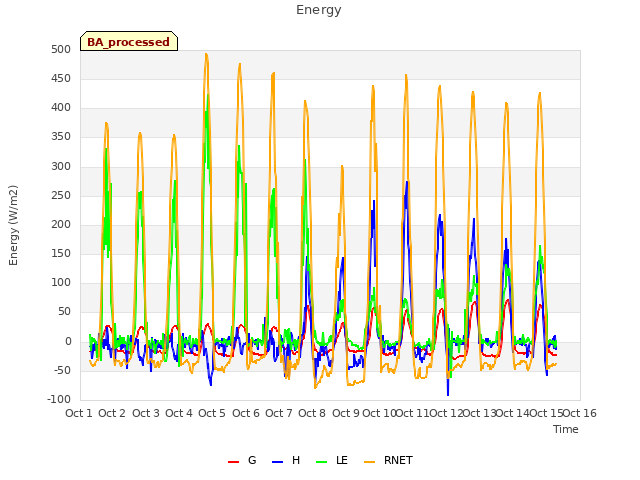Click the green LE peak on Oct 5

(208, 96)
